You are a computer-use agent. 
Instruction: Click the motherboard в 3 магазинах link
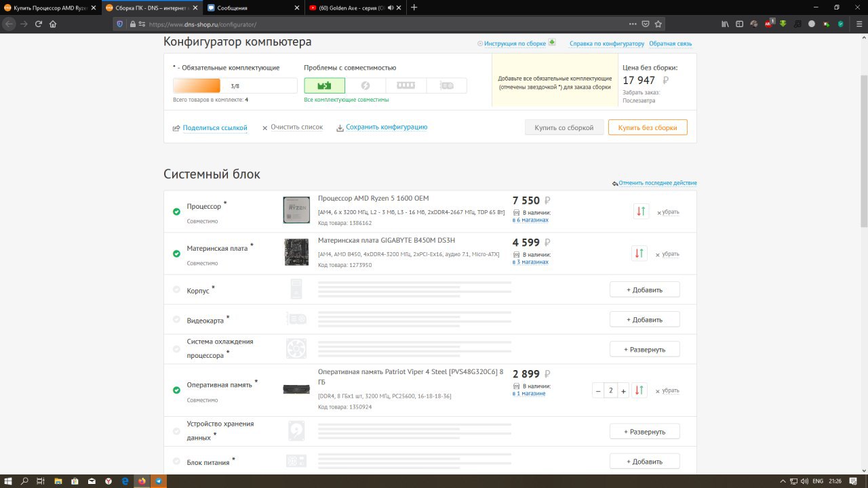[x=530, y=262]
